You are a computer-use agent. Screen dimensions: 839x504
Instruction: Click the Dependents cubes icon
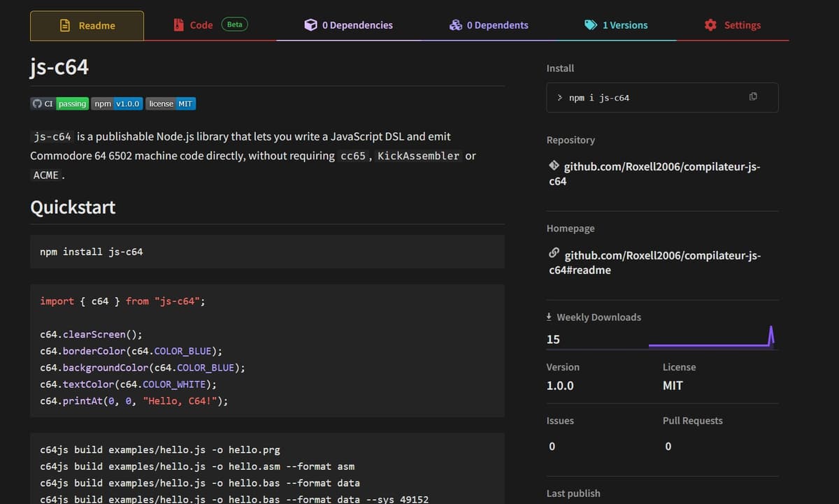click(x=455, y=25)
